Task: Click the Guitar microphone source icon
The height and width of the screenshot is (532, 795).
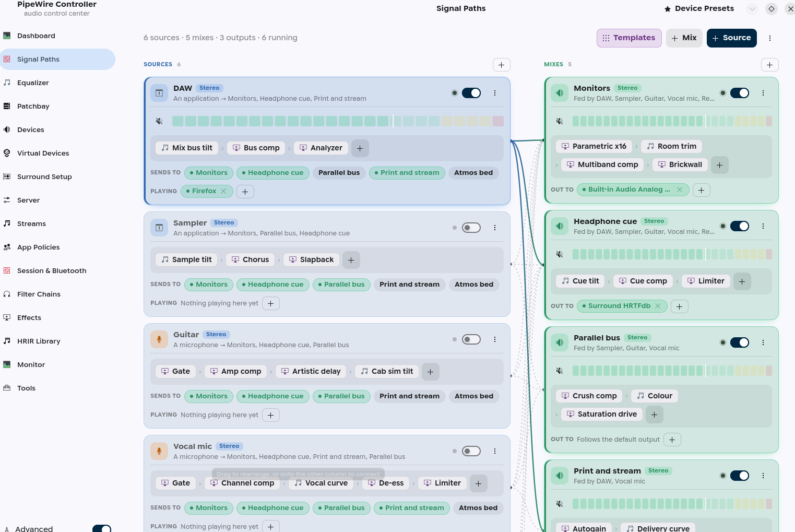Action: click(159, 339)
